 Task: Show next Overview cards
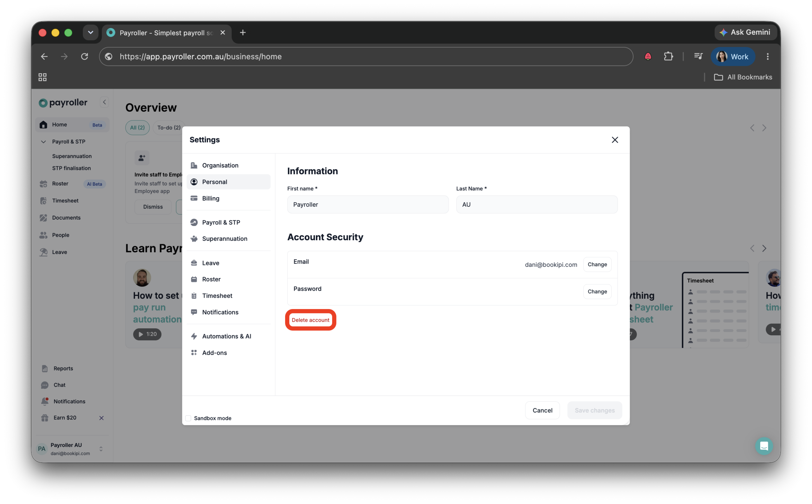click(764, 128)
